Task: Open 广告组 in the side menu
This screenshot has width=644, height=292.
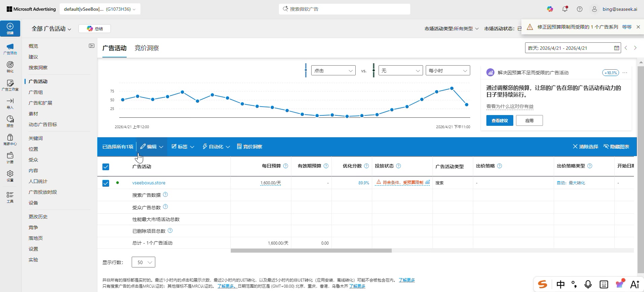Action: click(36, 92)
